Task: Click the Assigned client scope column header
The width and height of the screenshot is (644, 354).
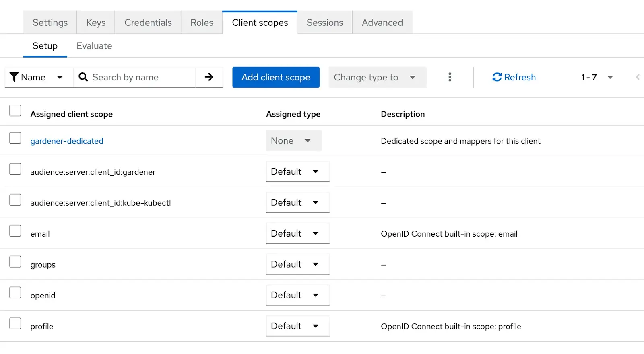Action: point(72,114)
